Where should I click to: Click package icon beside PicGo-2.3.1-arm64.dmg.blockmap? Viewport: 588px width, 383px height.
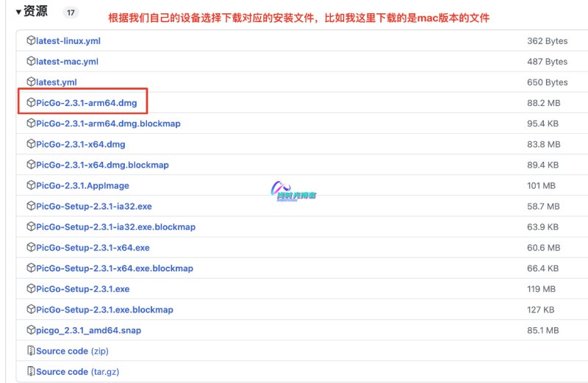[x=31, y=123]
